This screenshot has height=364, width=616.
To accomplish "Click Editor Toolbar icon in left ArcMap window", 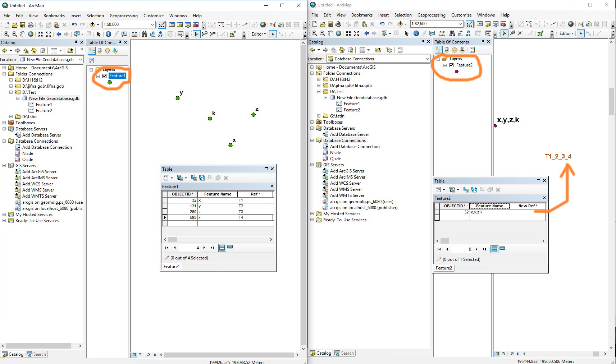I will 162,25.
